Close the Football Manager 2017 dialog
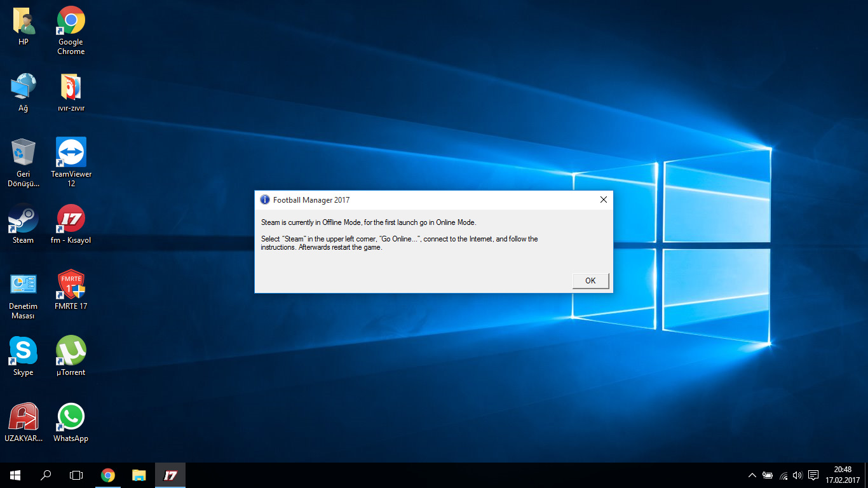 click(603, 200)
